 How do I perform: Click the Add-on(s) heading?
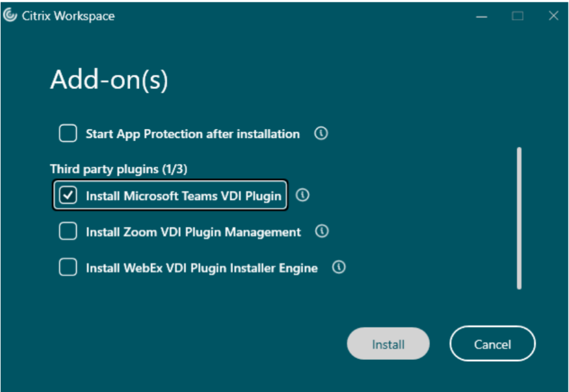pos(109,80)
